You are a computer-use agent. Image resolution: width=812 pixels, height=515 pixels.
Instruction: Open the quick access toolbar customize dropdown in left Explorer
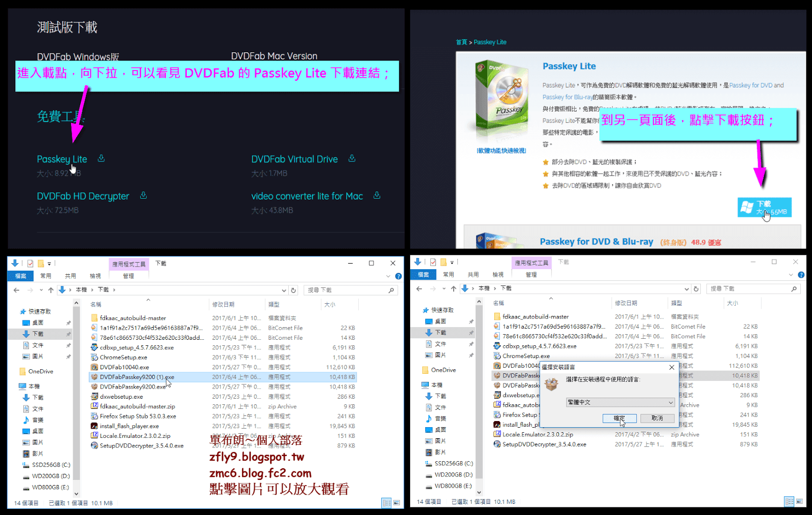(x=49, y=264)
